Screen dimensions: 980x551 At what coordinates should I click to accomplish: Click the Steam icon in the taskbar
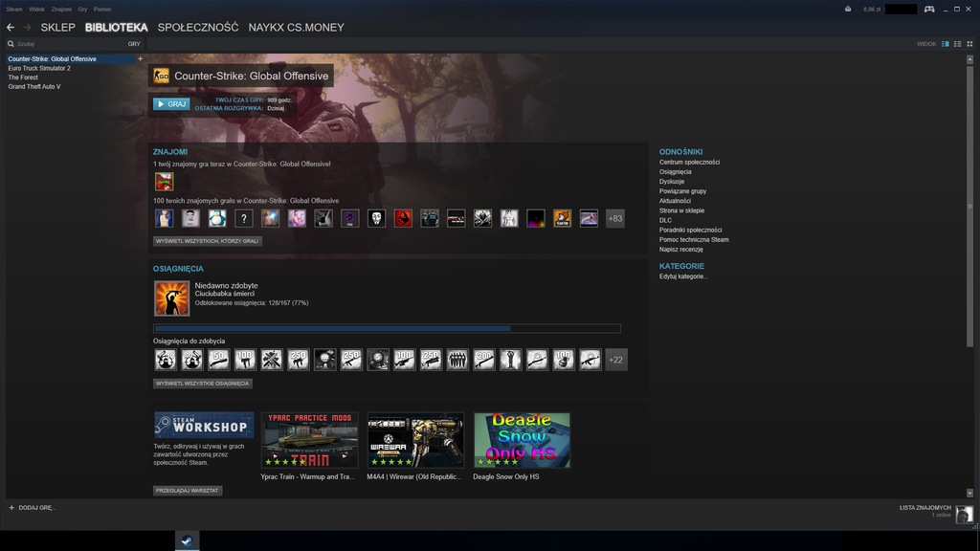click(187, 541)
